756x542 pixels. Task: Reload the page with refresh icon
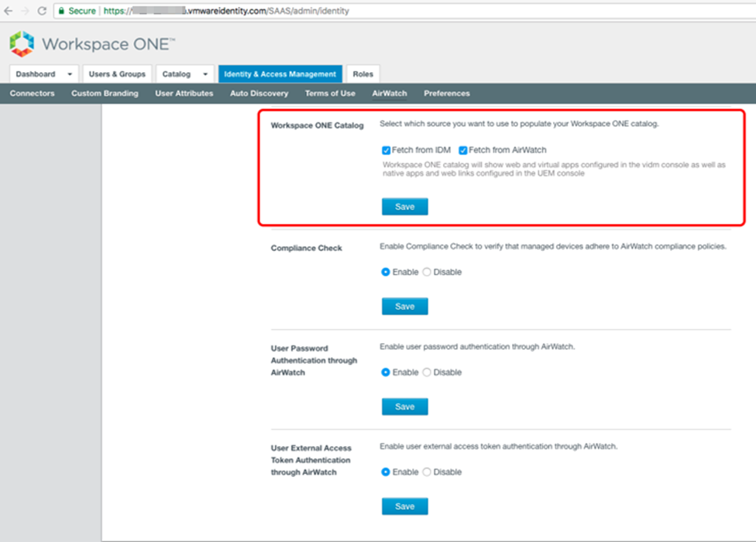pyautogui.click(x=42, y=12)
